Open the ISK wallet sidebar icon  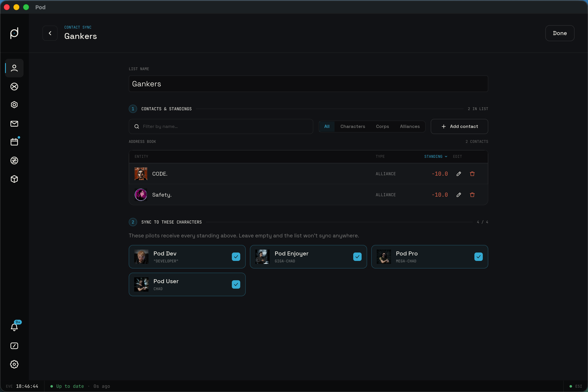pyautogui.click(x=14, y=160)
